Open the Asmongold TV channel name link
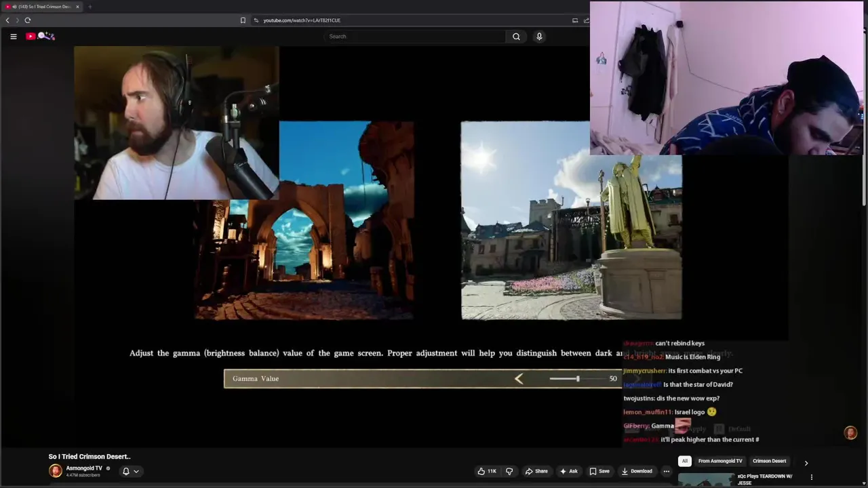 (x=84, y=468)
